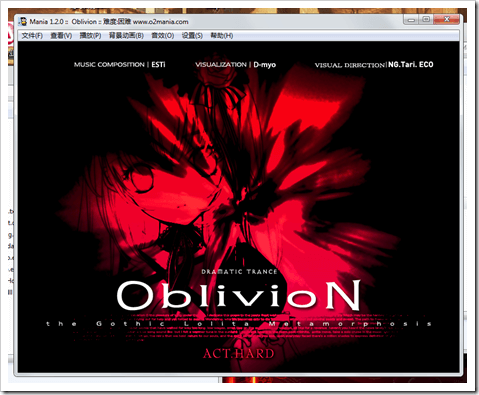Click the large OblivioN song title
This screenshot has width=479, height=395.
point(239,295)
